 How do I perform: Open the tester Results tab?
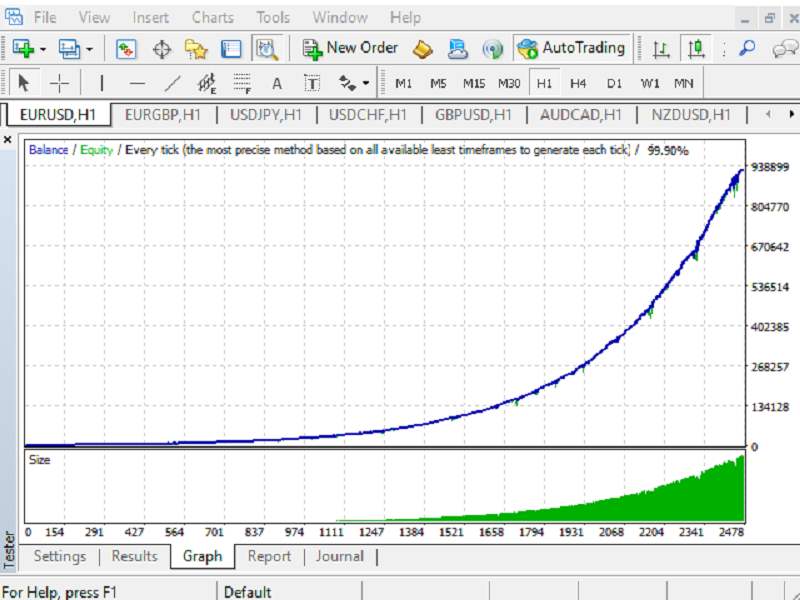click(x=135, y=556)
